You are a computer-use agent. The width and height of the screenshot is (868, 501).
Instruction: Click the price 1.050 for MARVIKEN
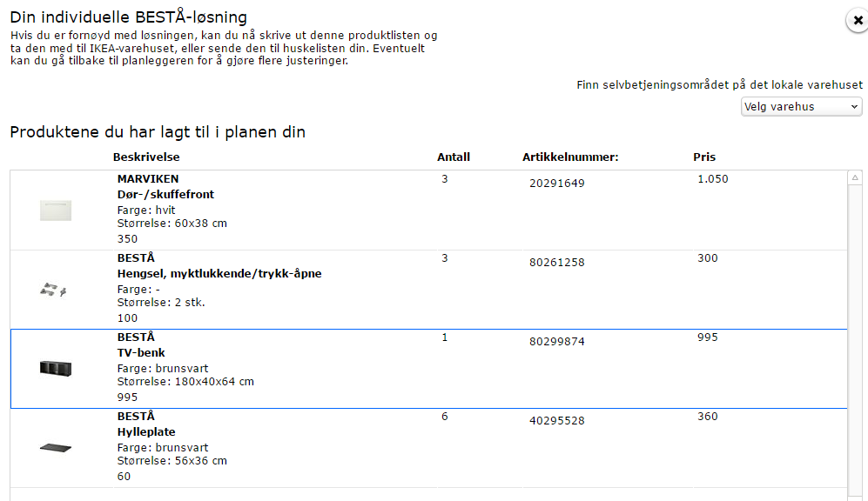pyautogui.click(x=713, y=179)
